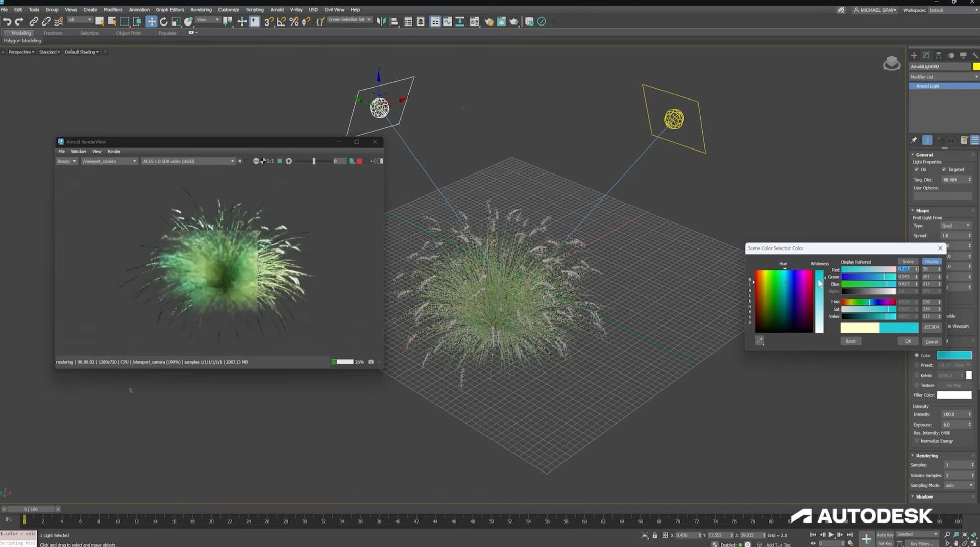
Task: Click the No Map texture button
Action: (x=954, y=385)
